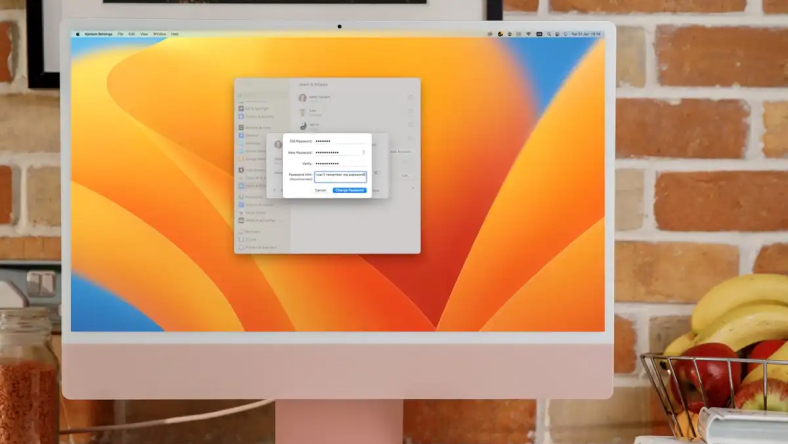This screenshot has height=444, width=788.
Task: Open the Help menu
Action: tap(174, 34)
